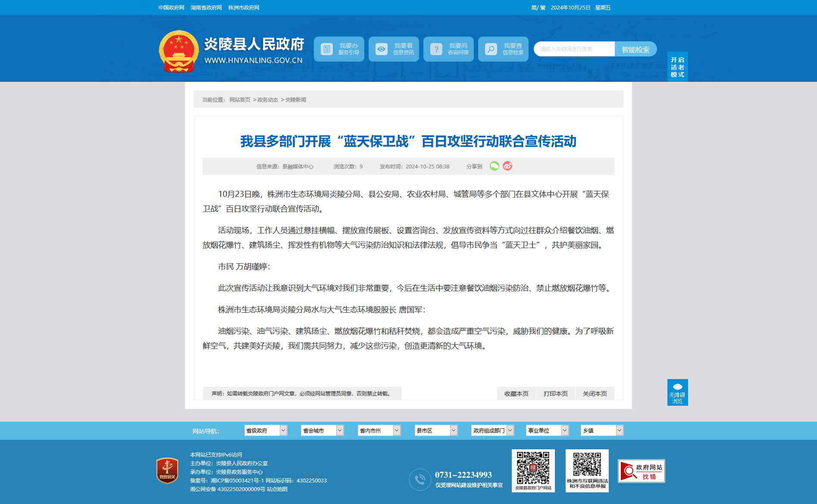Screen dimensions: 817x504
Task: Click the 打印本页 button
Action: tap(556, 394)
